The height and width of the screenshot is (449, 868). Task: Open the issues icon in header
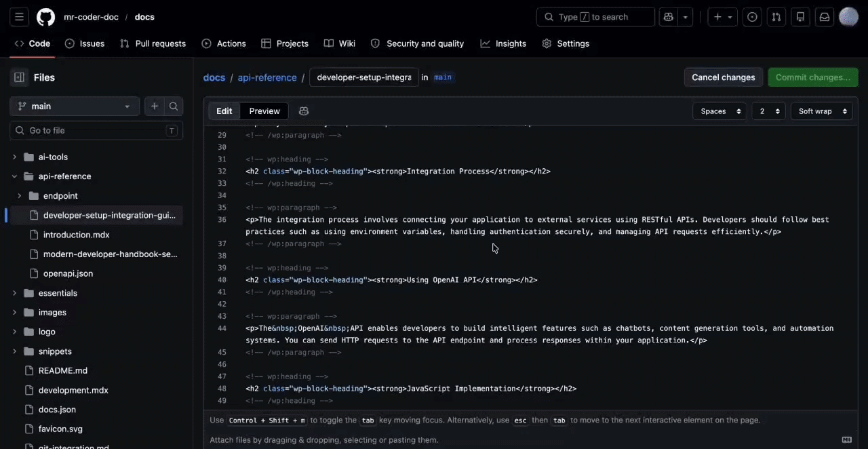point(752,17)
